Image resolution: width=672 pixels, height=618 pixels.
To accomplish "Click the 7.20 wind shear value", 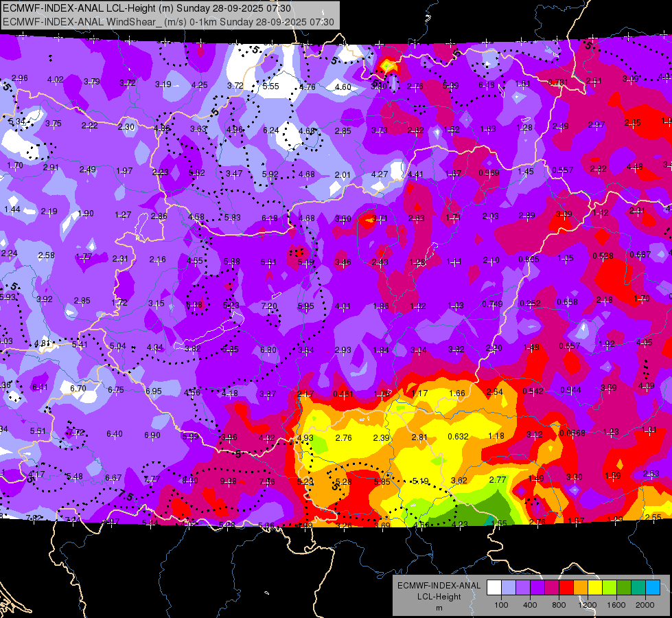I will point(269,306).
